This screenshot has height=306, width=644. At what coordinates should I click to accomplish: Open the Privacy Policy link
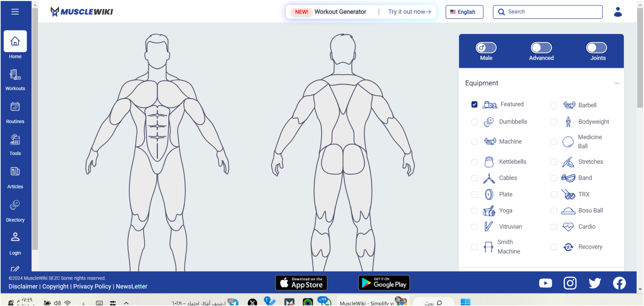[92, 286]
